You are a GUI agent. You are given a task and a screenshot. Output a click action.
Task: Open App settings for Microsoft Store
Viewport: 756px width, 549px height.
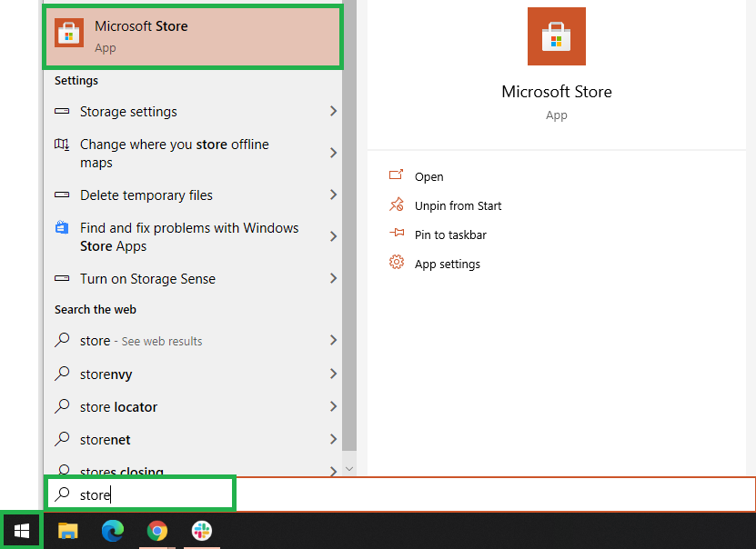pos(447,265)
